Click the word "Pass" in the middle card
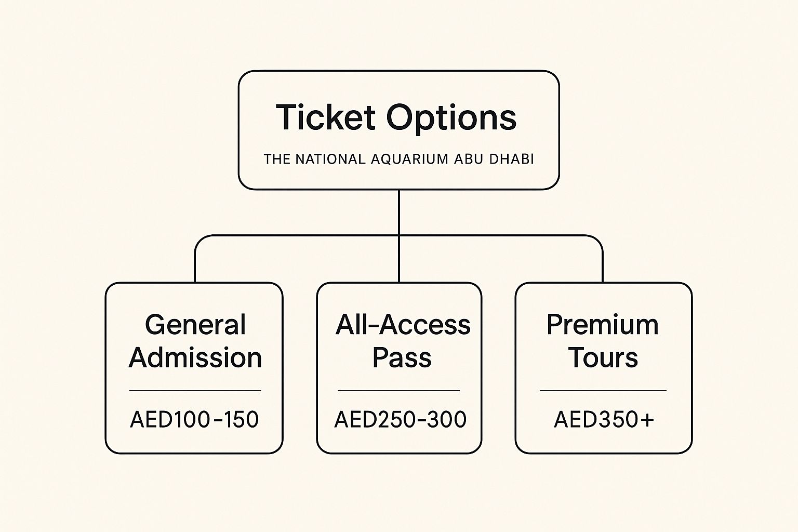The image size is (798, 532). [x=402, y=358]
